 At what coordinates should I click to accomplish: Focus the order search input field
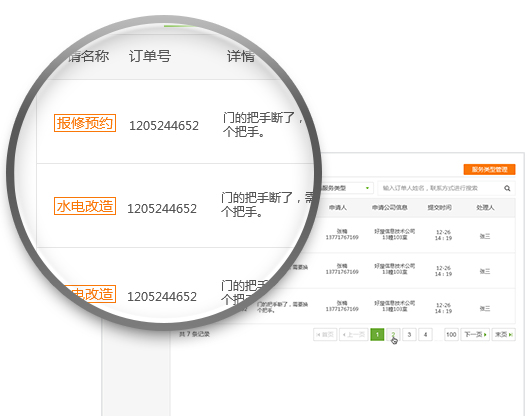441,188
